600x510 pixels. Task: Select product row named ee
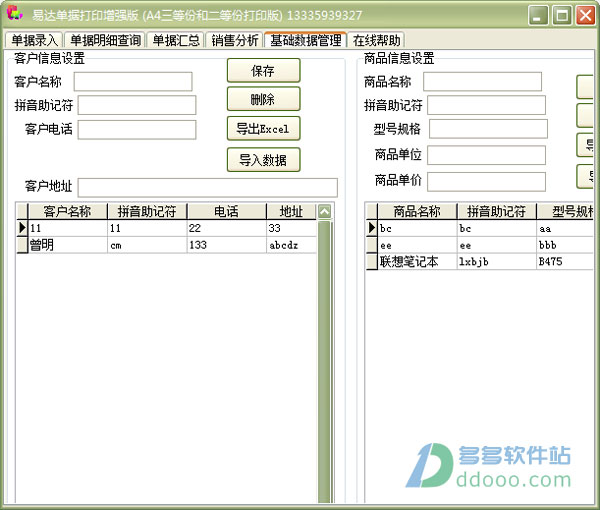(x=480, y=245)
